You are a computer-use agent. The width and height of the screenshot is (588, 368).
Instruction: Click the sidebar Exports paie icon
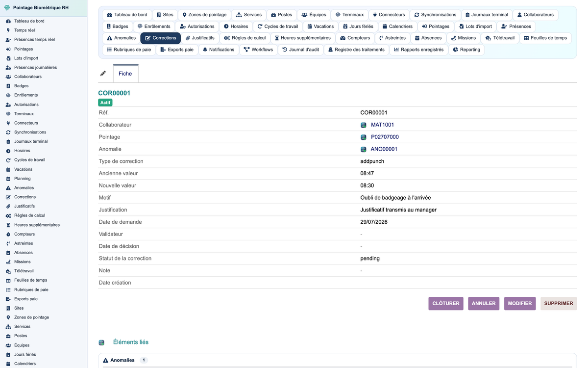point(8,299)
